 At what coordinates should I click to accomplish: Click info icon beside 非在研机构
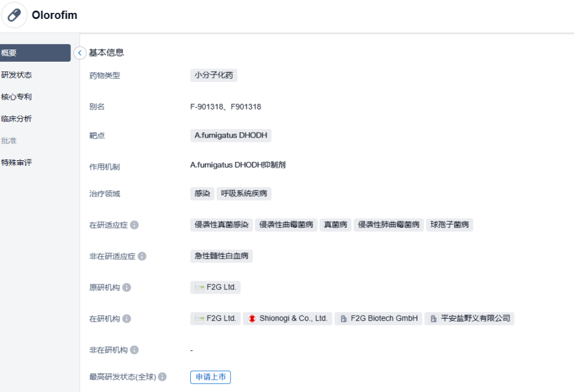click(x=134, y=350)
